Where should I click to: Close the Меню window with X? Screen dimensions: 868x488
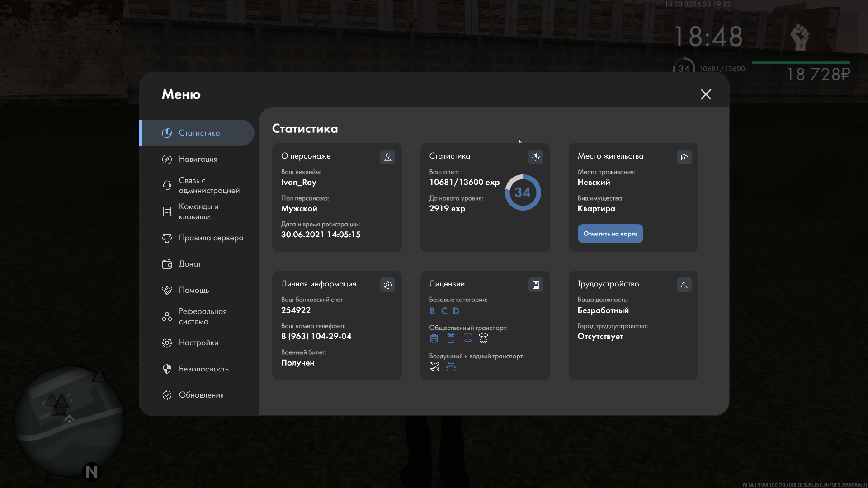tap(706, 94)
